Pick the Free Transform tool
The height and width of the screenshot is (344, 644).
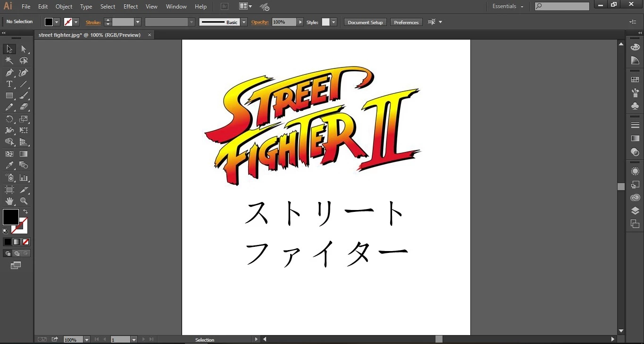[x=24, y=131]
